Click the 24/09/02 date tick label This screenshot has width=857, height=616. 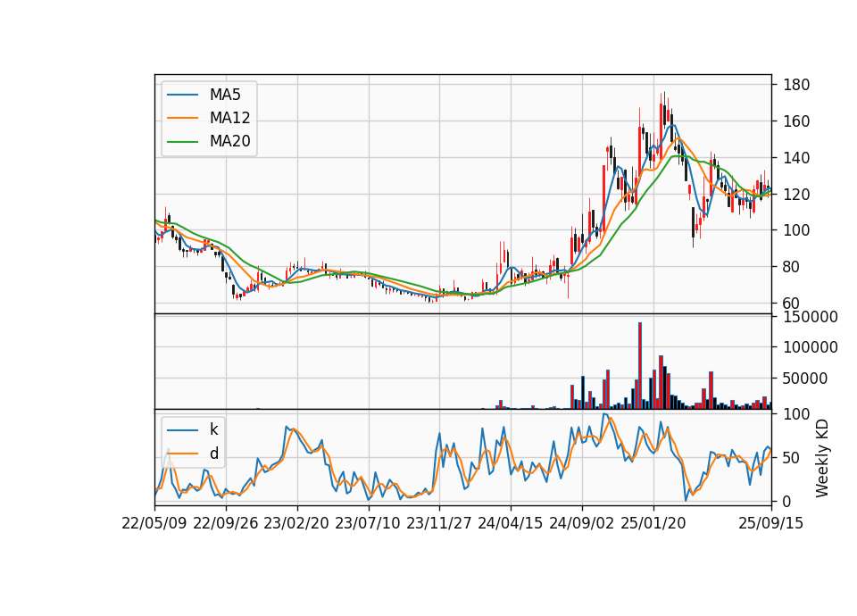(x=581, y=523)
